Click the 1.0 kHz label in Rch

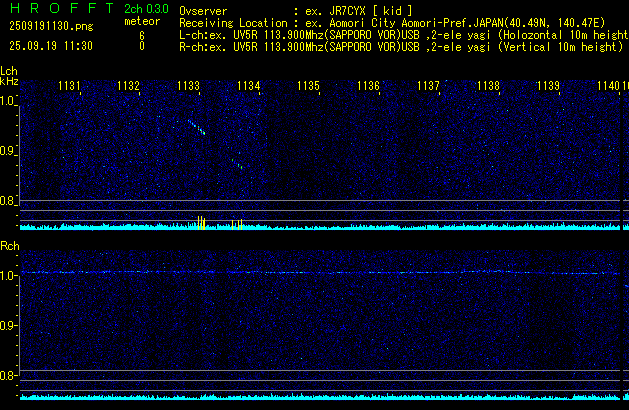click(x=8, y=276)
